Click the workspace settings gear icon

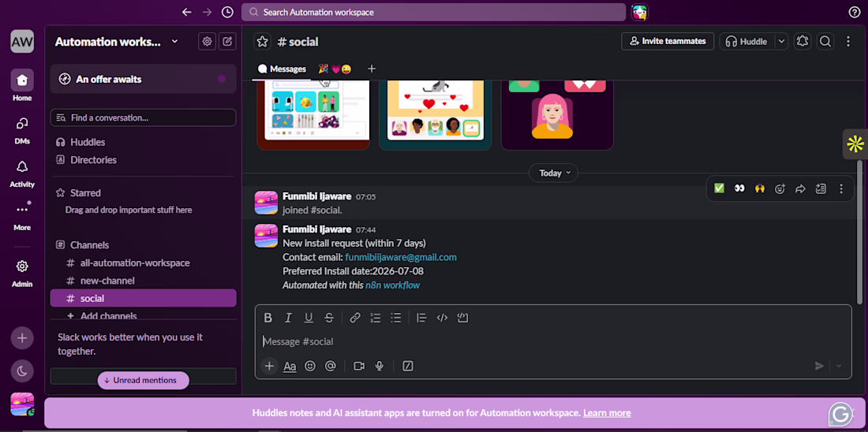point(207,42)
